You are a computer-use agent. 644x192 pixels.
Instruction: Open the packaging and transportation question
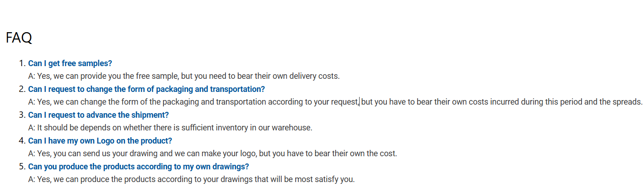click(146, 89)
